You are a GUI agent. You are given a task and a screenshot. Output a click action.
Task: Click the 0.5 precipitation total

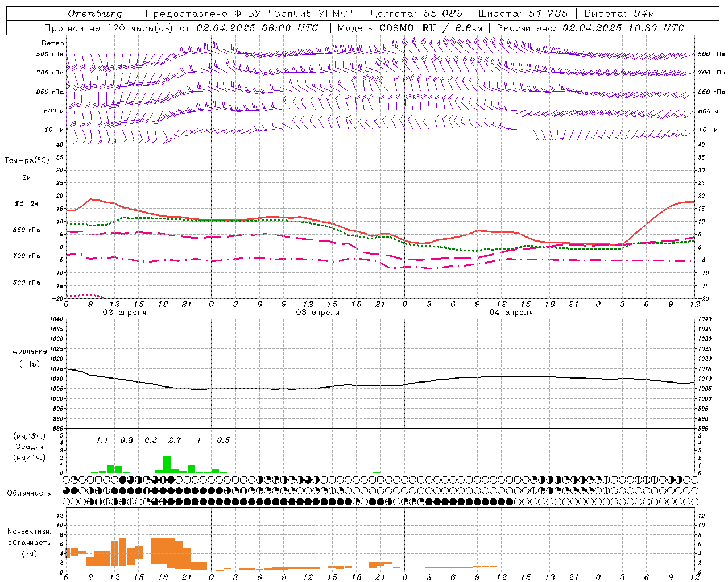point(223,440)
